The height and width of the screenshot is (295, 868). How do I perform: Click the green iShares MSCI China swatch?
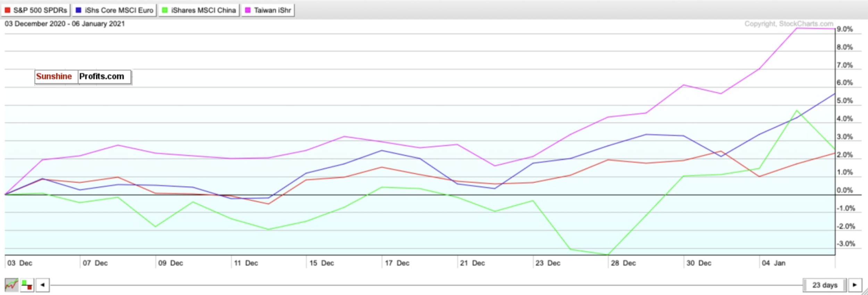pyautogui.click(x=165, y=10)
